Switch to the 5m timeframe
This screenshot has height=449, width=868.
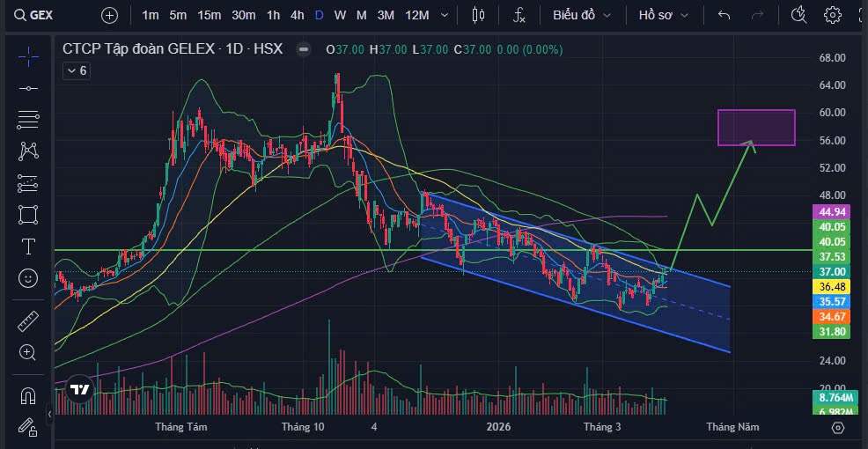pyautogui.click(x=178, y=15)
